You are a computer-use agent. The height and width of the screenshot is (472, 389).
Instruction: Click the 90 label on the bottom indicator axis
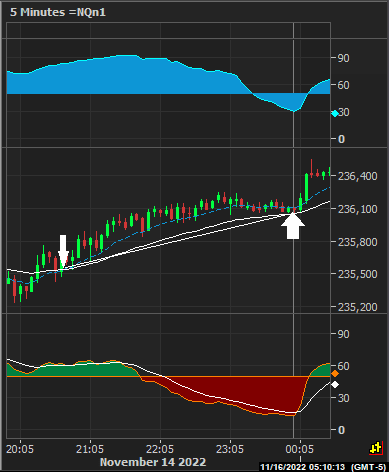pyautogui.click(x=343, y=334)
